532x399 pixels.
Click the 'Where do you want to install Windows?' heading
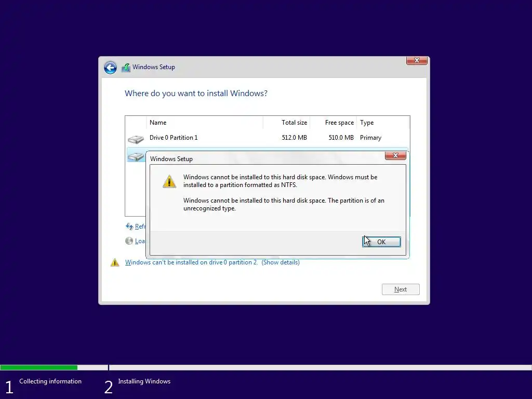[x=196, y=94]
